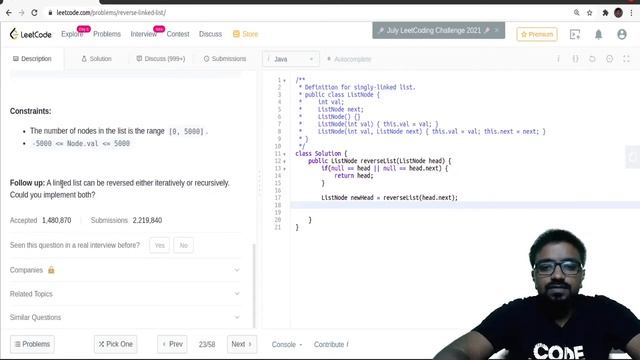
Task: Collapse class Solution at line 11
Action: pyautogui.click(x=284, y=154)
